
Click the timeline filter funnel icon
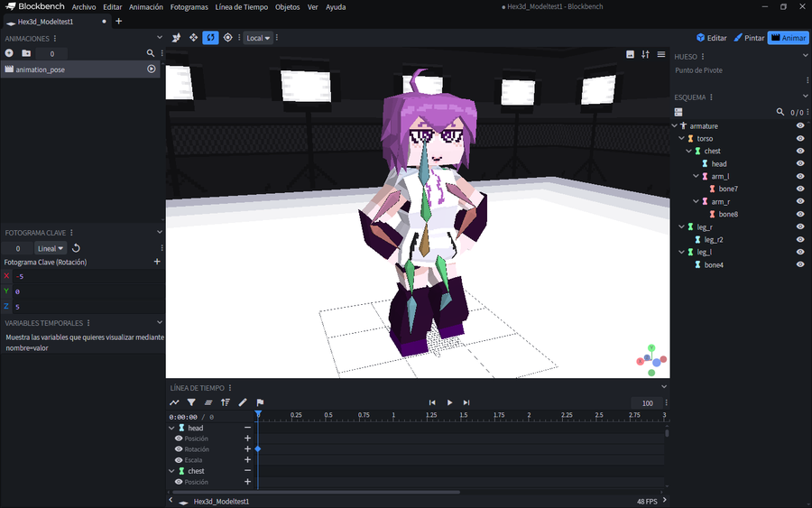[x=191, y=402]
